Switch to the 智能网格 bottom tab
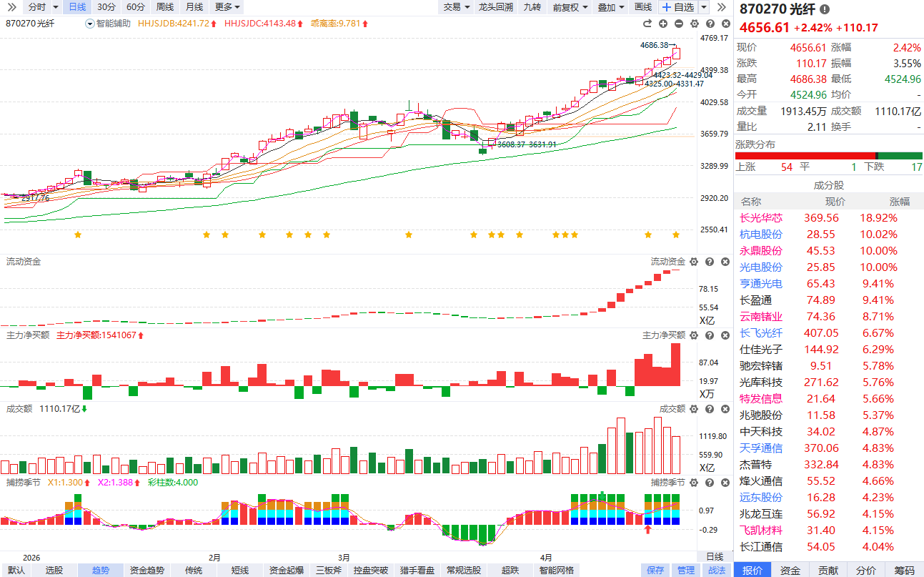 click(x=557, y=571)
